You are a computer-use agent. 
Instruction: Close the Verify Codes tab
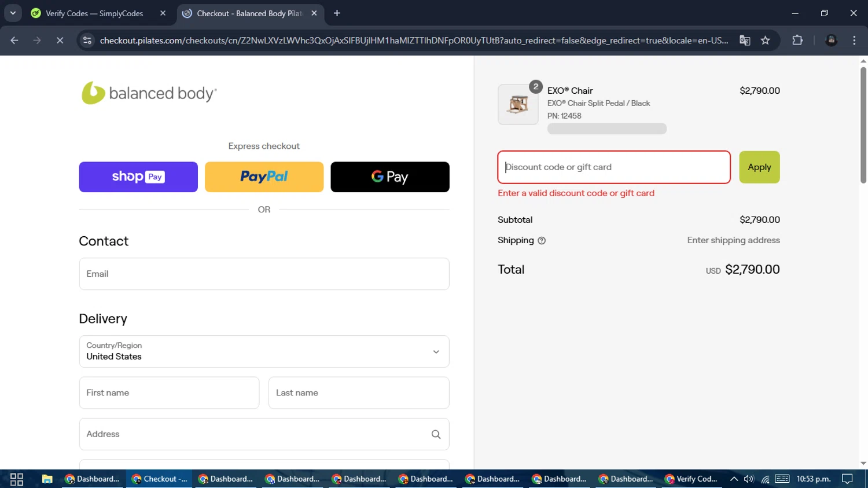tap(163, 13)
